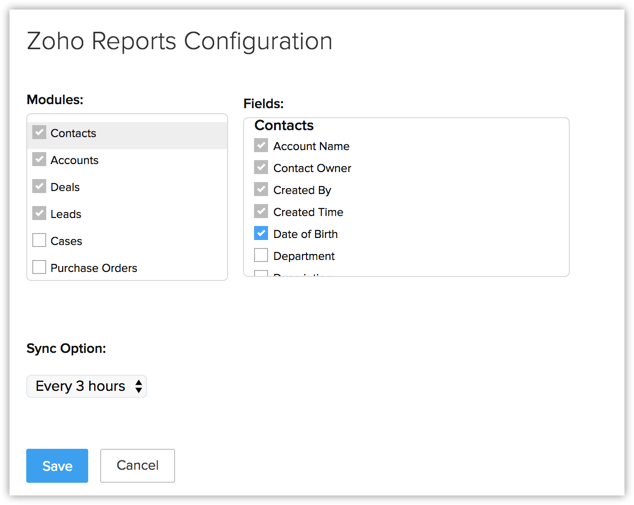The width and height of the screenshot is (634, 505).
Task: Toggle the Deals module checkbox
Action: pos(39,187)
